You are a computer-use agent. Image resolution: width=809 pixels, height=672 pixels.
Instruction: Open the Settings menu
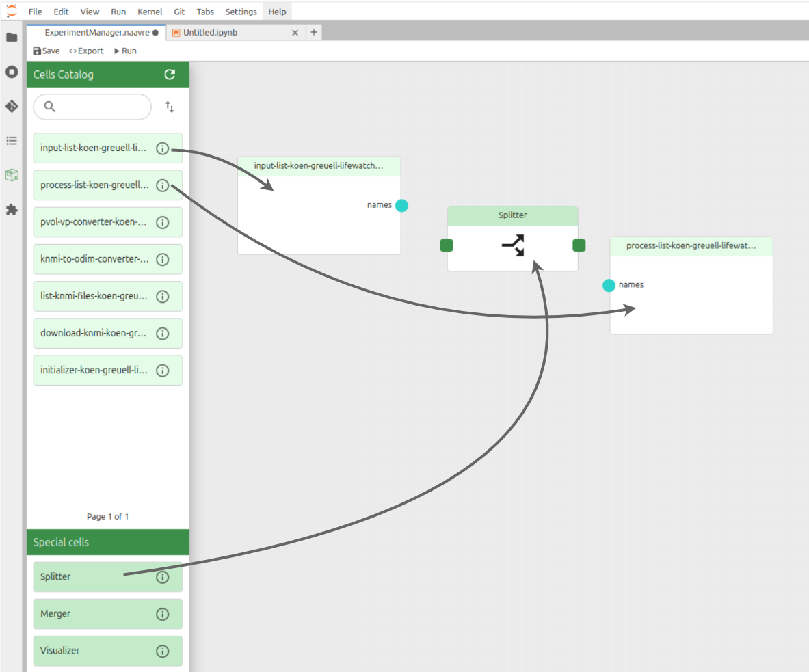241,12
